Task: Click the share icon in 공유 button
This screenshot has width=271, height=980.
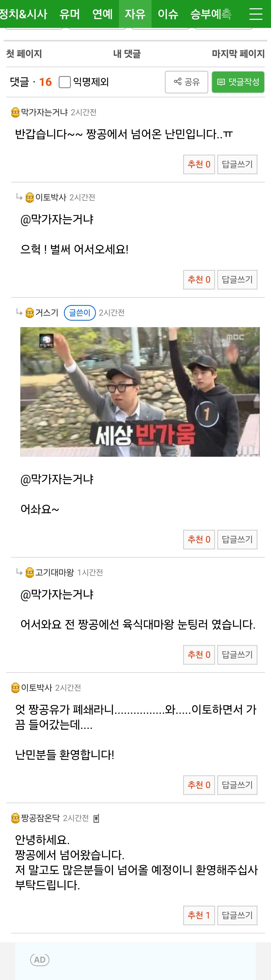Action: point(177,81)
